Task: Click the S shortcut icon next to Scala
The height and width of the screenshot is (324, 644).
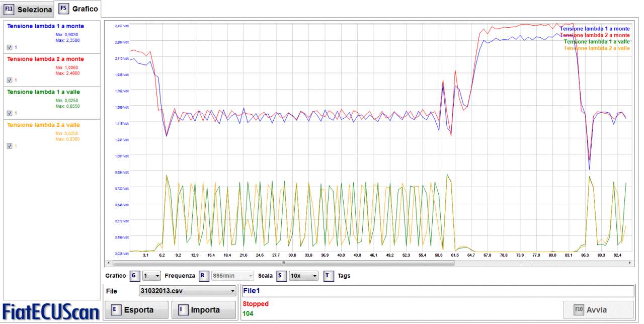Action: [x=282, y=276]
